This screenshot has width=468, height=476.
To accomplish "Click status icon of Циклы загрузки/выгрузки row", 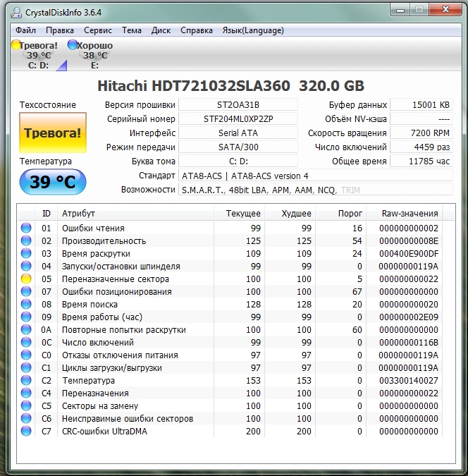I will (26, 367).
